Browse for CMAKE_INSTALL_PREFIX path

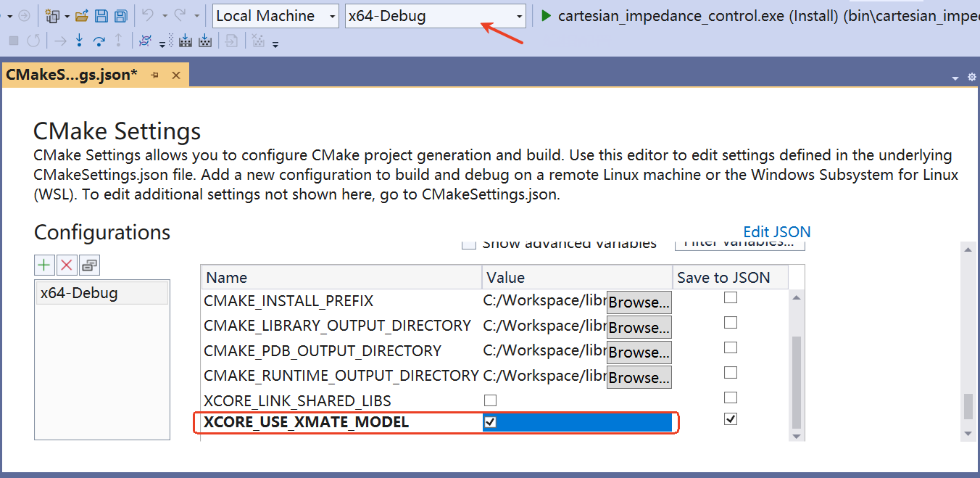point(639,301)
